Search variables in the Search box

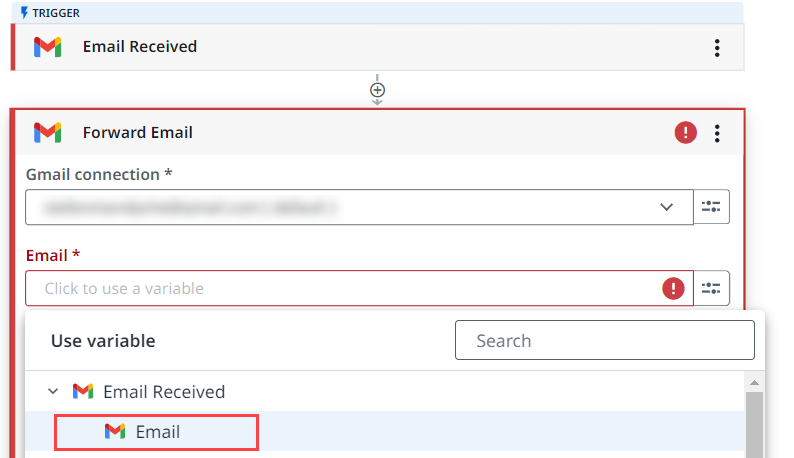pyautogui.click(x=604, y=340)
